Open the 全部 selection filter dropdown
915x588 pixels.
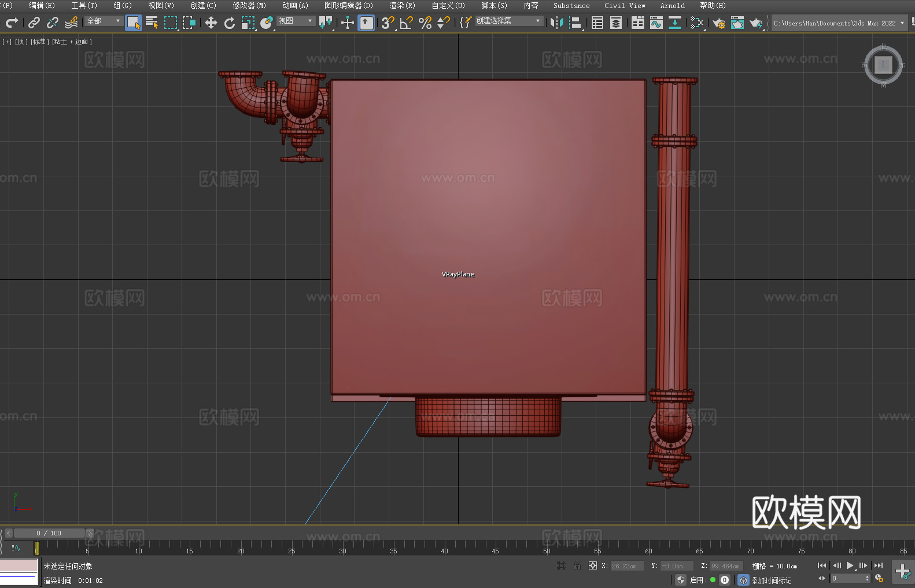tap(104, 21)
